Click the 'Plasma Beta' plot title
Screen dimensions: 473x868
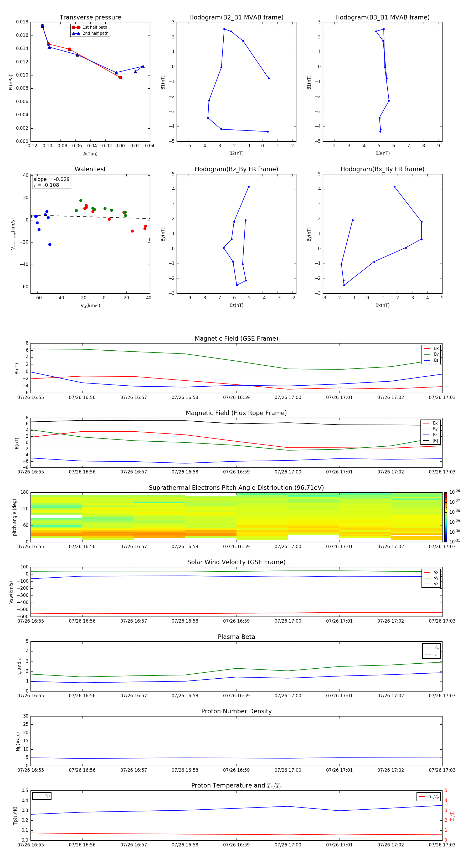click(236, 637)
